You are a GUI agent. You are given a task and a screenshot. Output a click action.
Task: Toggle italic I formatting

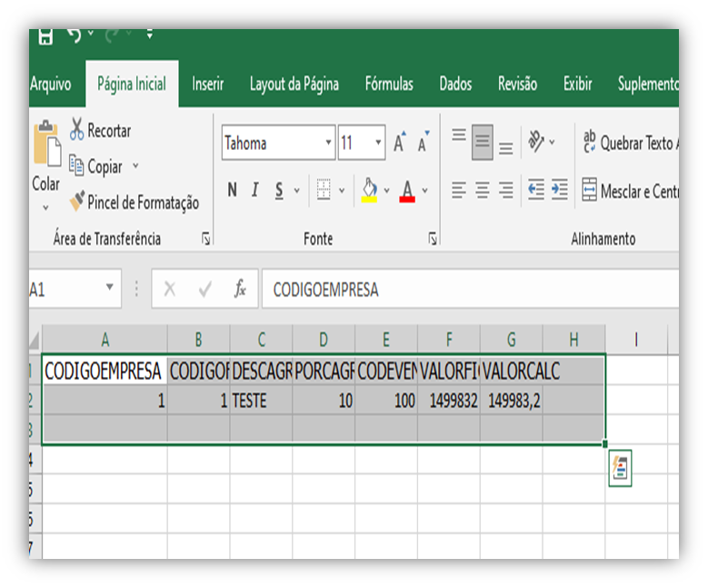point(255,190)
